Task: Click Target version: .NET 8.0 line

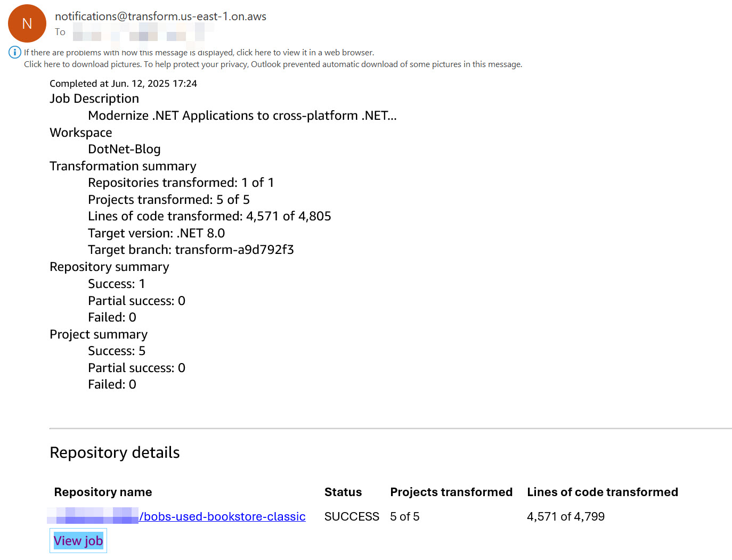Action: coord(157,233)
